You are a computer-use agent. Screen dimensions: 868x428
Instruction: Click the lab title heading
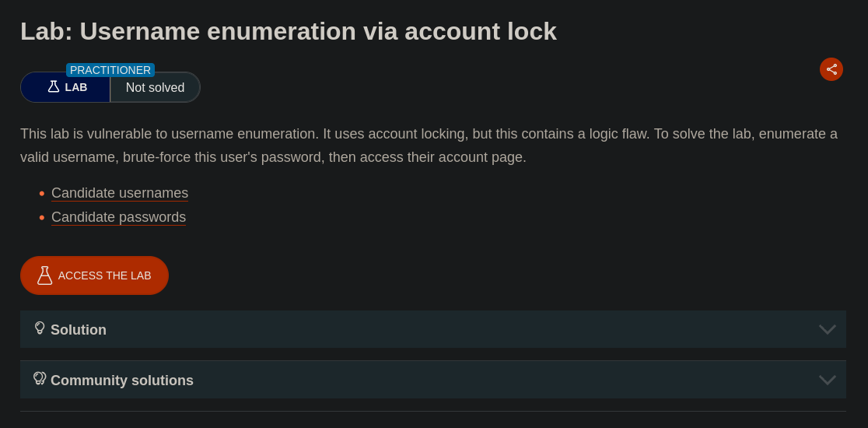(289, 31)
